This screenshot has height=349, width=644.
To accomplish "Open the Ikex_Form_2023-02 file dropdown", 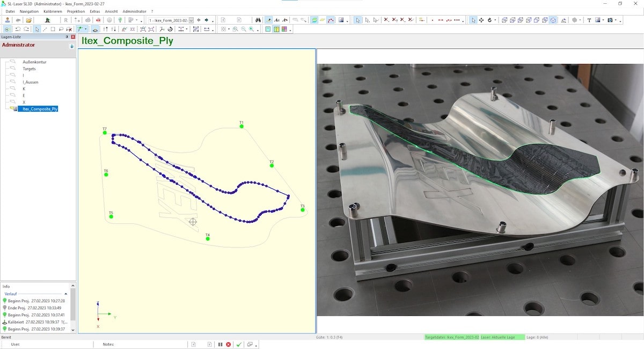I will [190, 20].
